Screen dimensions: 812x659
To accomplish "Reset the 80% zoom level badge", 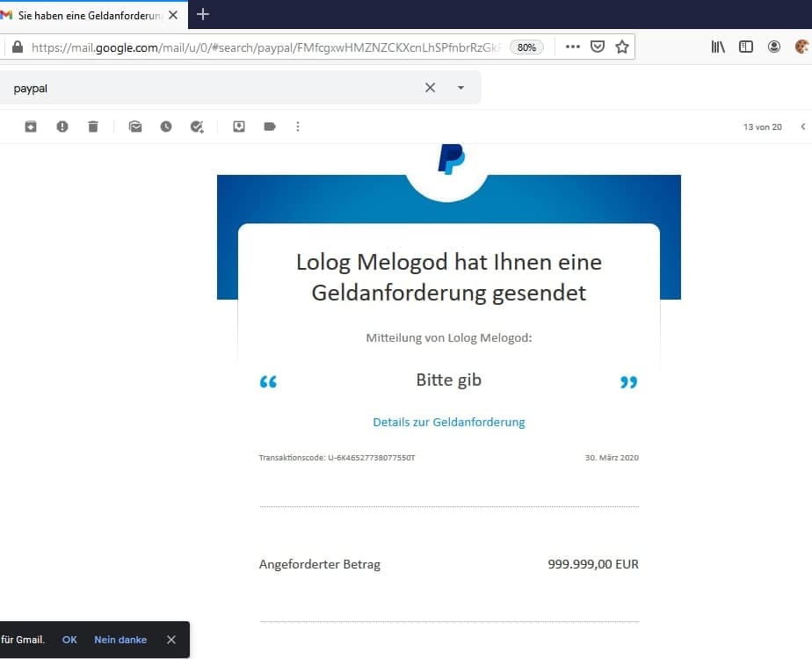I will (x=526, y=47).
